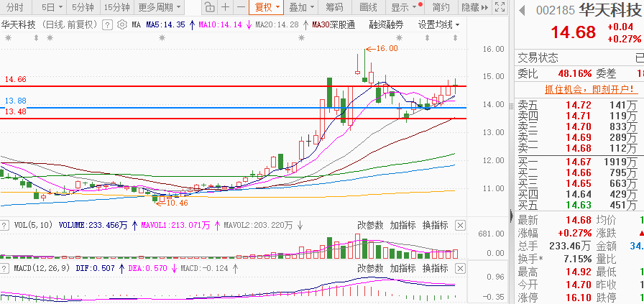Click the MACD(12,26,9) indicator name

coord(42,269)
